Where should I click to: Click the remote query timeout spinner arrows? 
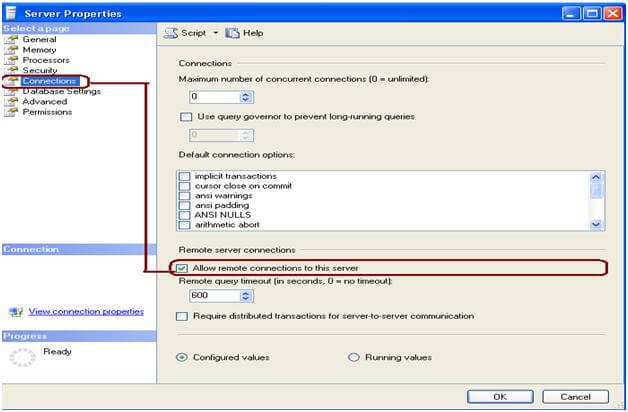coord(246,295)
